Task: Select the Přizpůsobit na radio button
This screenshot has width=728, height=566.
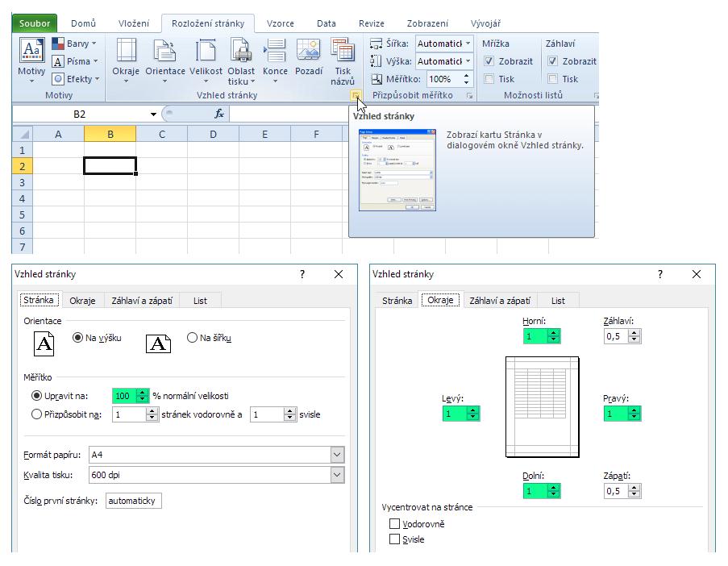Action: pyautogui.click(x=36, y=414)
